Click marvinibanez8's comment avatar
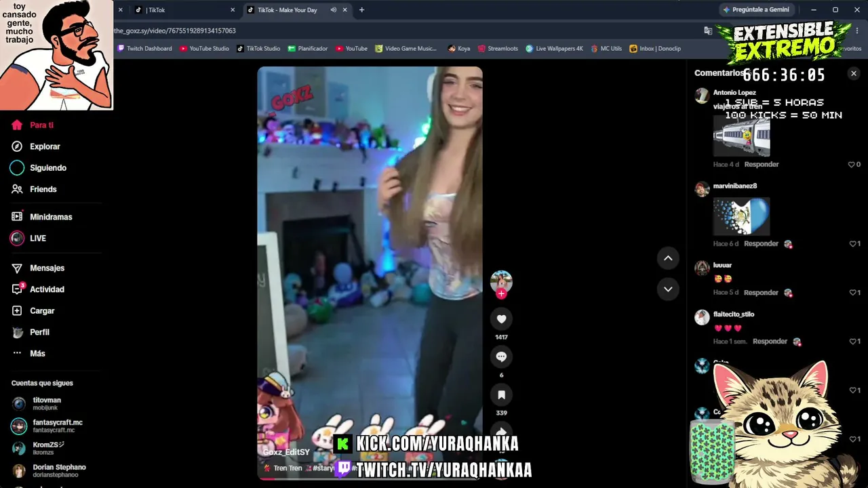 click(x=702, y=189)
